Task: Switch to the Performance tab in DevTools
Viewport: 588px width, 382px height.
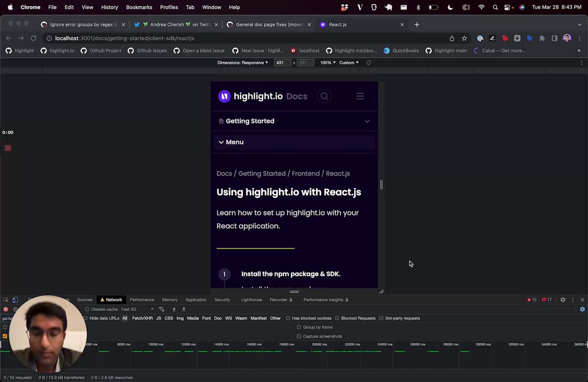Action: 142,300
